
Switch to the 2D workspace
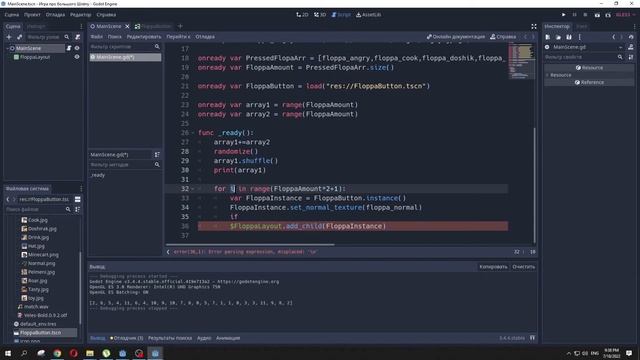[302, 15]
